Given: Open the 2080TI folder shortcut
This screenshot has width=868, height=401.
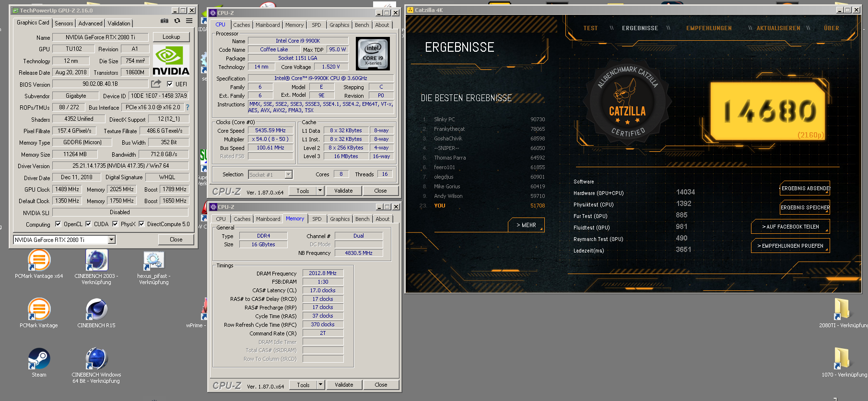Looking at the screenshot, I should [x=843, y=313].
